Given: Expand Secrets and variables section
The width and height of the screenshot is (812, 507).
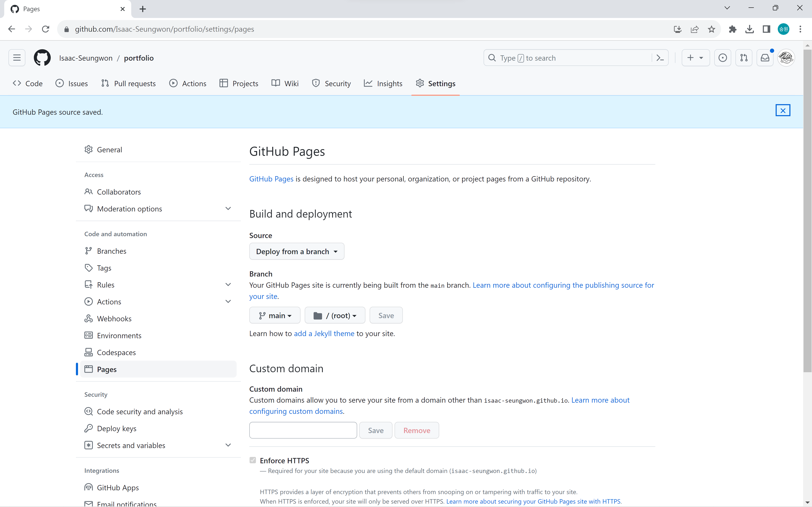Looking at the screenshot, I should (228, 445).
